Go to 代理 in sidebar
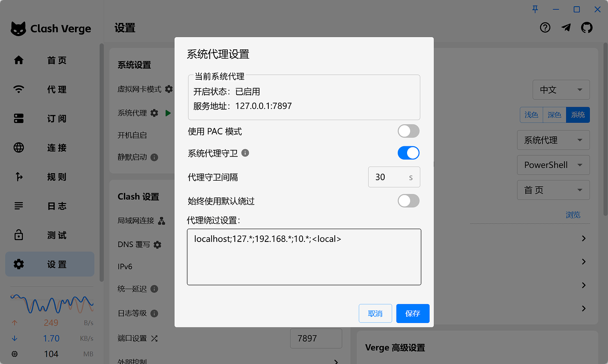 pos(50,89)
